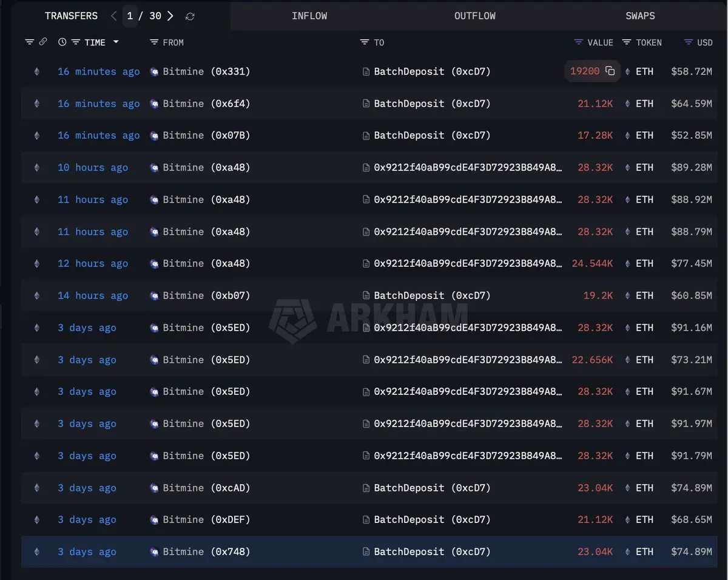Click the Ethereum chain icon in the $58.72M row

point(36,72)
